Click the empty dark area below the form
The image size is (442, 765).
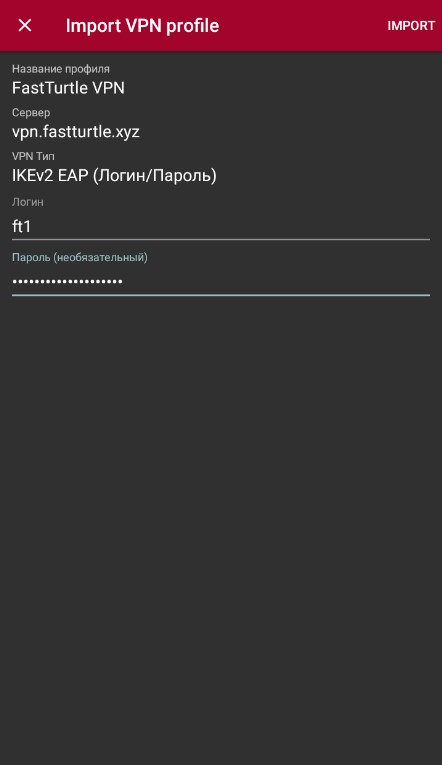[x=221, y=529]
